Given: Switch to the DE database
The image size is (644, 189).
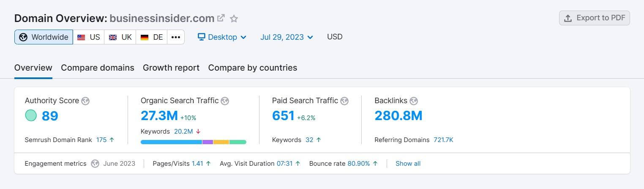Looking at the screenshot, I should coord(152,37).
